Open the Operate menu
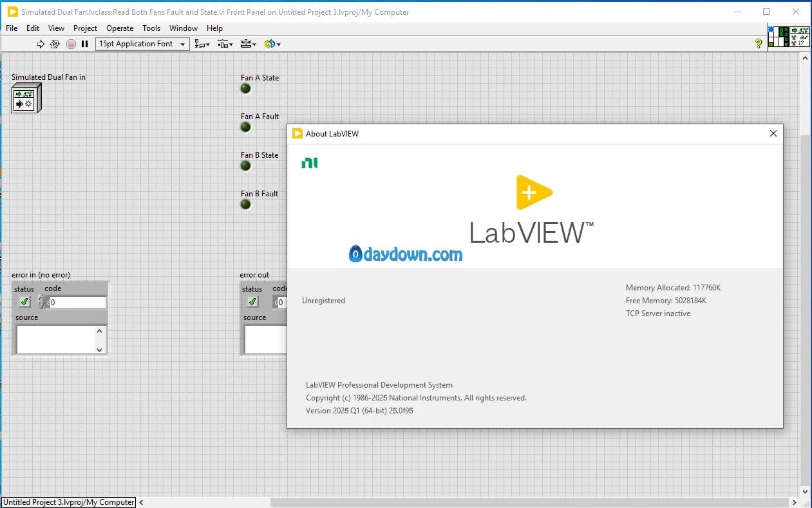Image resolution: width=812 pixels, height=508 pixels. 120,28
